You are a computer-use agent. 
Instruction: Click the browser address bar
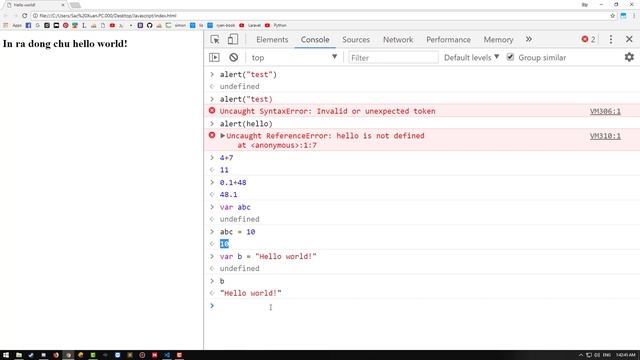[320, 16]
